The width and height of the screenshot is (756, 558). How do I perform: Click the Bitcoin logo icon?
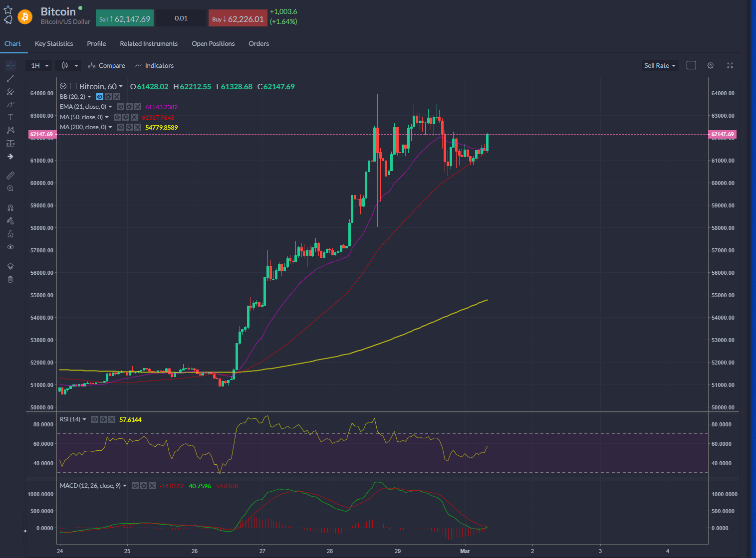click(25, 17)
